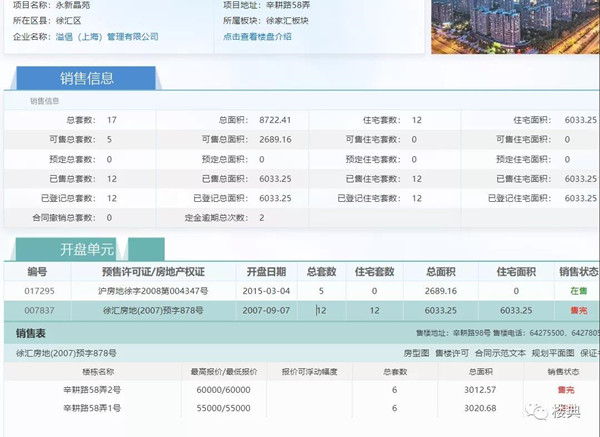
Task: Click the 定金逾期总次数 value 2
Action: 262,218
